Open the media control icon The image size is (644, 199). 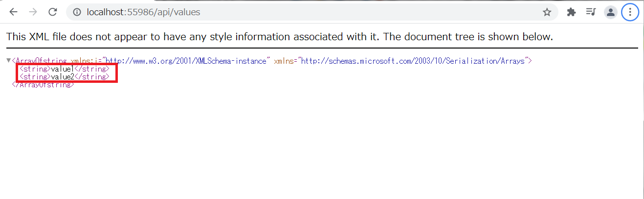tap(591, 12)
